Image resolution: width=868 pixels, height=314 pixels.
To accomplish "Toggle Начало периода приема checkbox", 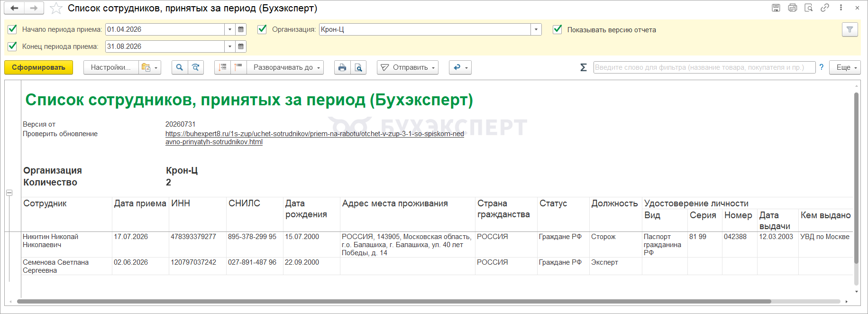I will pos(13,29).
